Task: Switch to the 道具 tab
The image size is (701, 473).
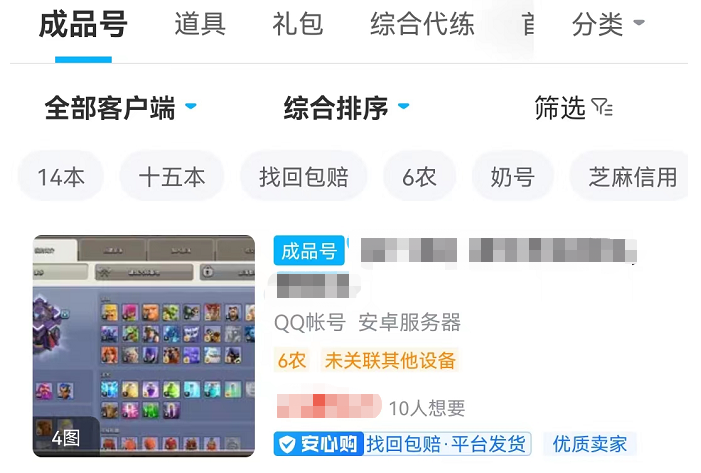Action: pyautogui.click(x=200, y=23)
